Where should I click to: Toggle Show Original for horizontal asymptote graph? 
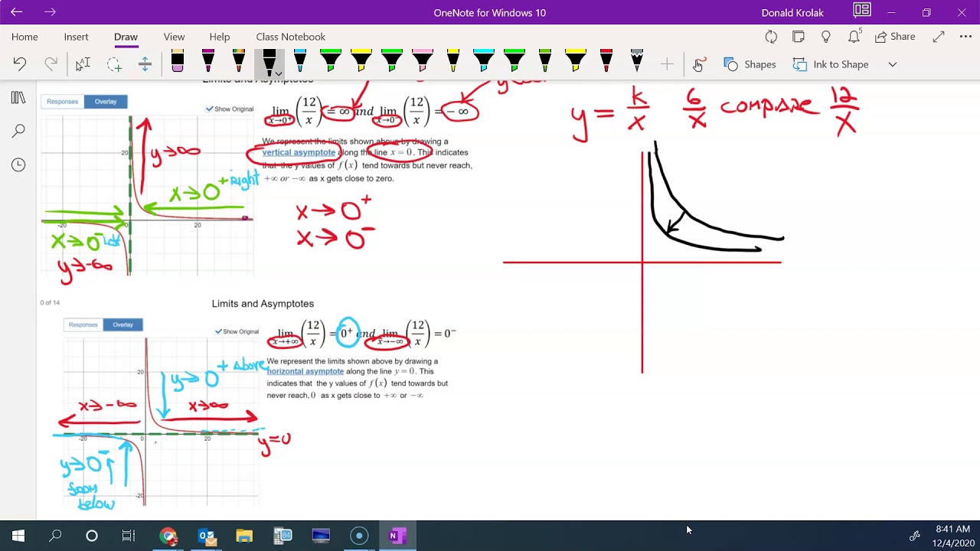pos(237,331)
